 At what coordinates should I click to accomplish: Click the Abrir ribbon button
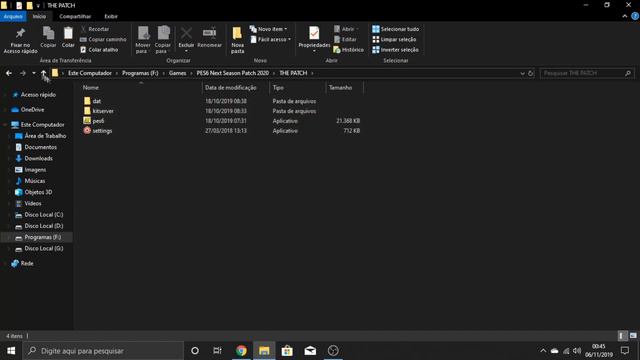pos(346,29)
